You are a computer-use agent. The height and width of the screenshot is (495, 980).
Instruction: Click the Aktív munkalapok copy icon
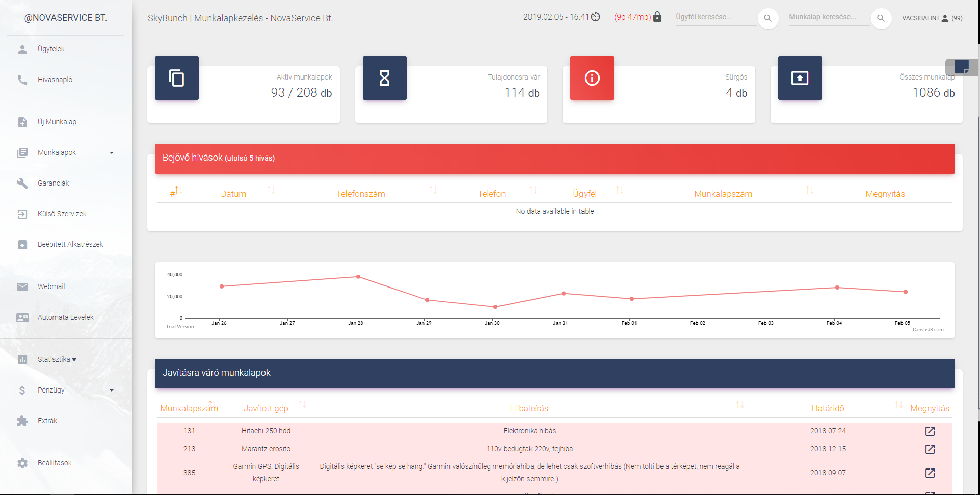176,77
